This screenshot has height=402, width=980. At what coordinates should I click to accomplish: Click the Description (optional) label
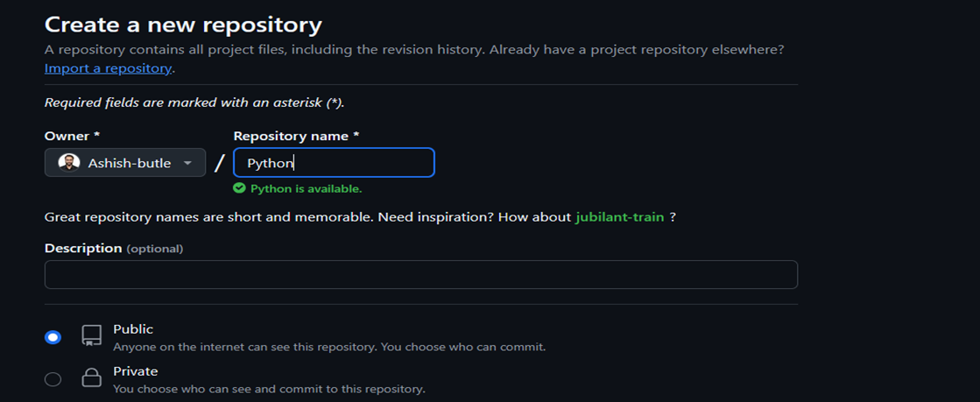point(114,248)
